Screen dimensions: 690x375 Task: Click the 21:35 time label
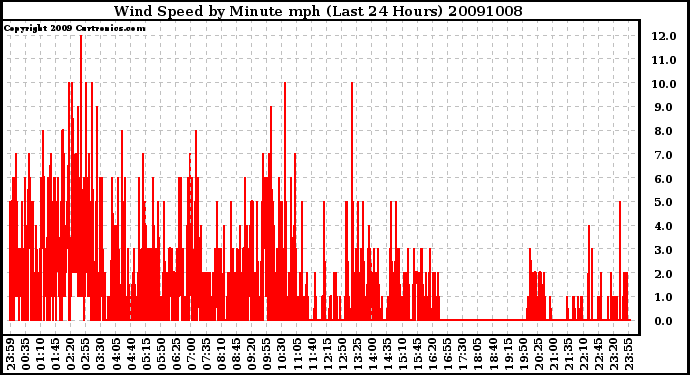pos(568,355)
